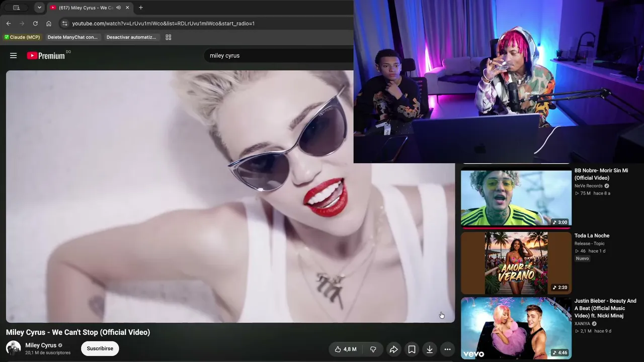Screen dimensions: 644x362
Task: Open the Justin Bieber Beauty And A Beat thumbnail
Action: (x=516, y=328)
